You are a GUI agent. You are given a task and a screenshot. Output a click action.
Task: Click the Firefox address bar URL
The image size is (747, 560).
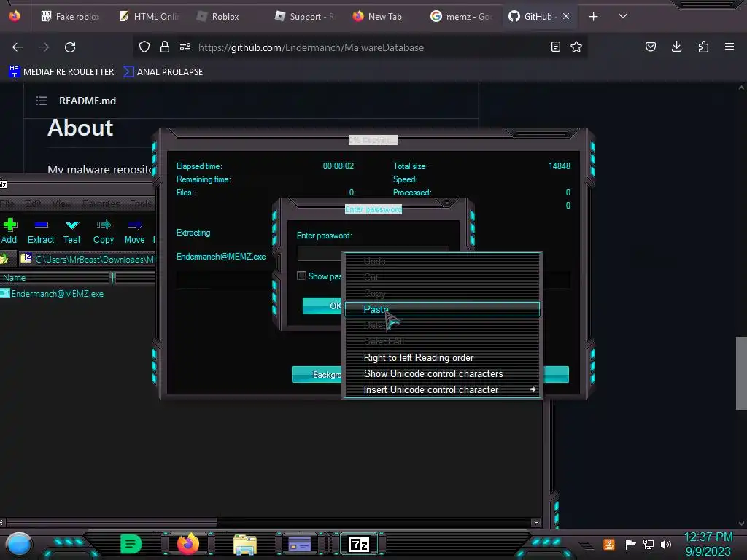pyautogui.click(x=311, y=47)
